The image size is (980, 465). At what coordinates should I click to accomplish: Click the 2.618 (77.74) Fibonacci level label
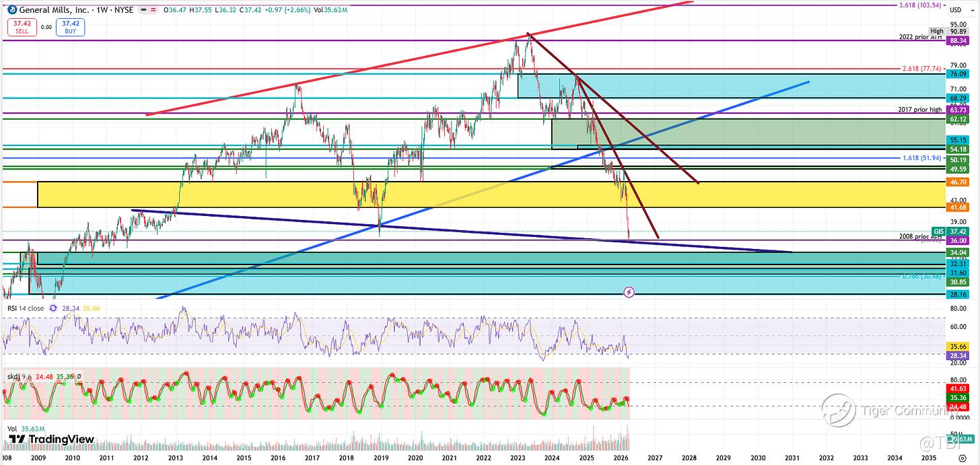click(x=923, y=69)
